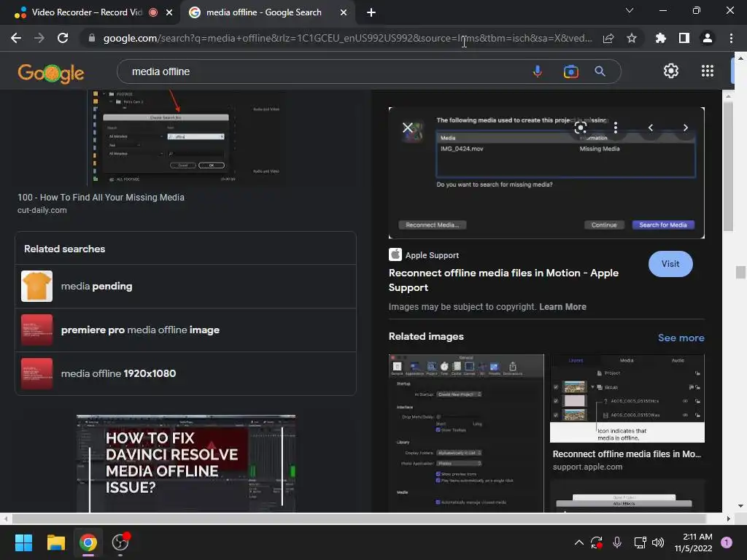747x560 pixels.
Task: Open cut-daily.com source link
Action: coord(42,210)
